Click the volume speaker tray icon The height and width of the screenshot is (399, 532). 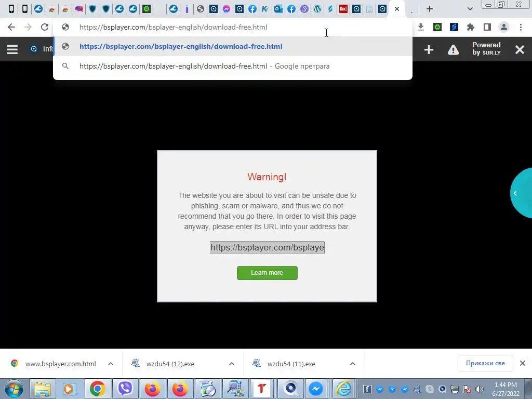pyautogui.click(x=480, y=389)
